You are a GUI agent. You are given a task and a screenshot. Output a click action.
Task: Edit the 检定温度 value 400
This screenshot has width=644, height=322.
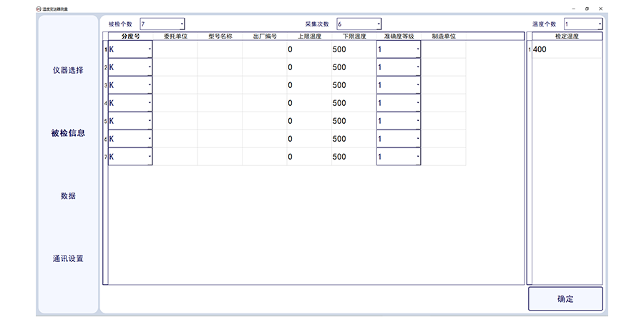point(565,49)
